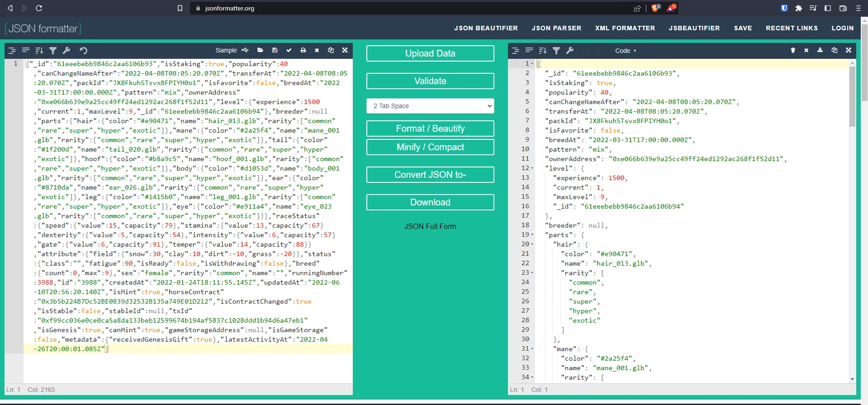Image resolution: width=868 pixels, height=405 pixels.
Task: Expand left editor to fullscreen
Action: (x=345, y=50)
